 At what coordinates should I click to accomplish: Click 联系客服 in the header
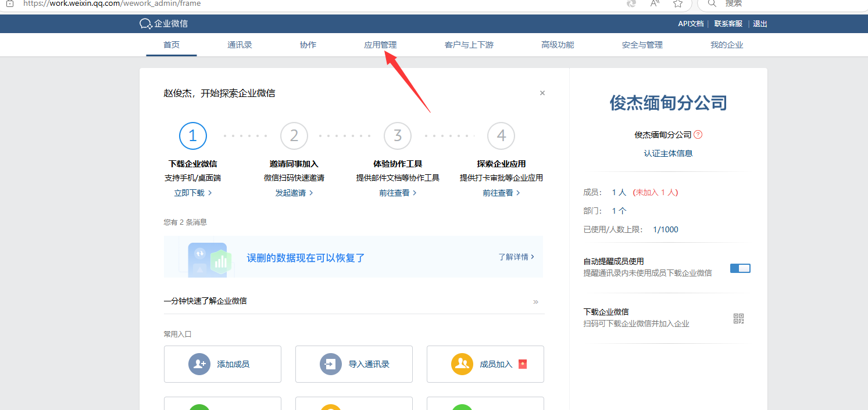[728, 24]
